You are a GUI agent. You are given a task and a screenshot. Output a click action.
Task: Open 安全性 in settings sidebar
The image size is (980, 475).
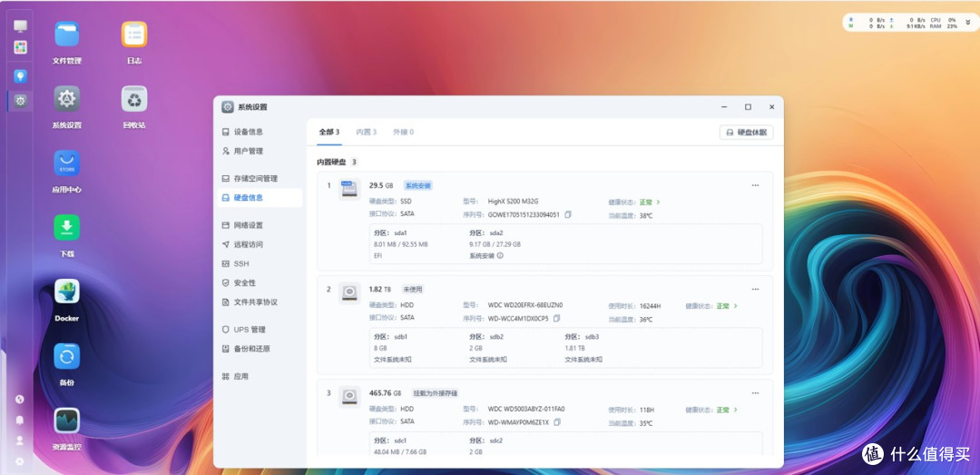260,282
